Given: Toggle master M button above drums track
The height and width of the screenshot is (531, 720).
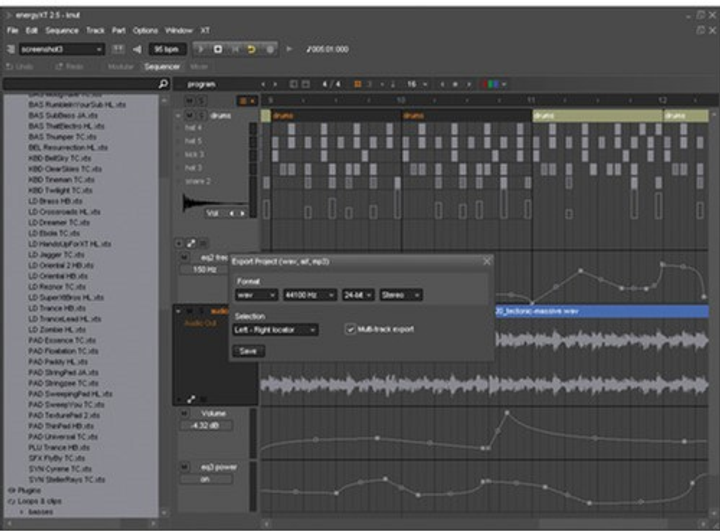Looking at the screenshot, I should point(189,101).
